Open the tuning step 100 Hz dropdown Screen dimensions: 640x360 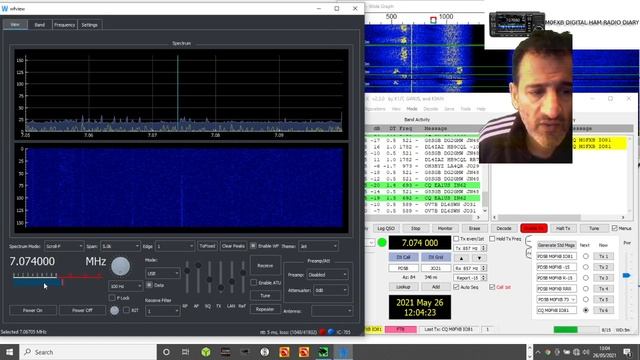tap(125, 286)
